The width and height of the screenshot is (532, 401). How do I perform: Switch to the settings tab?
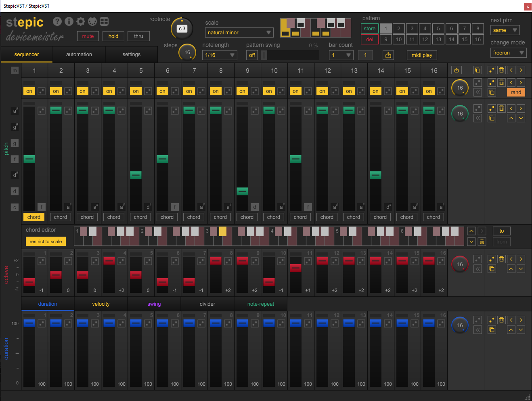click(x=132, y=55)
